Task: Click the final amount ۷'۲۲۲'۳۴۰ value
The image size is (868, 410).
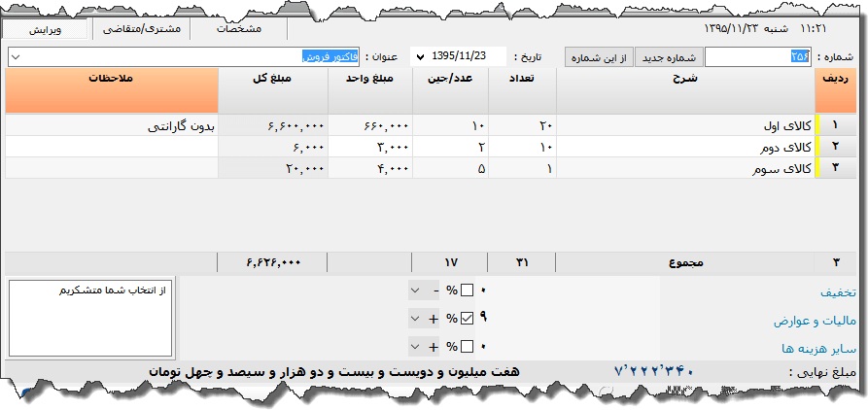Action: coord(654,372)
